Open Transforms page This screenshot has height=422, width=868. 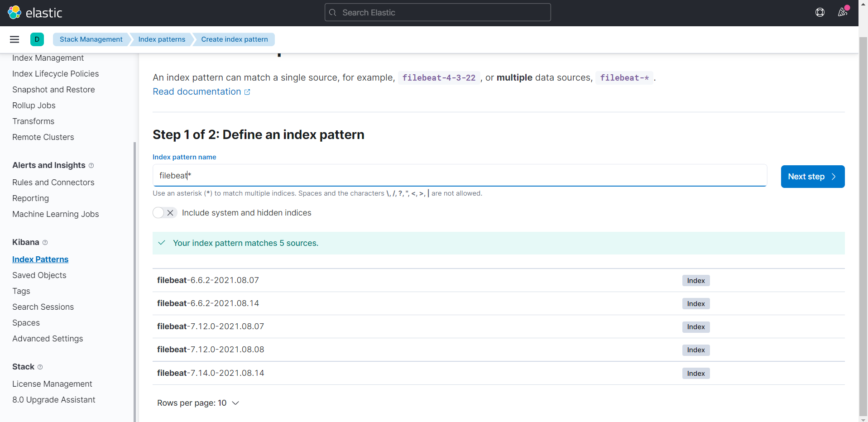click(x=34, y=121)
